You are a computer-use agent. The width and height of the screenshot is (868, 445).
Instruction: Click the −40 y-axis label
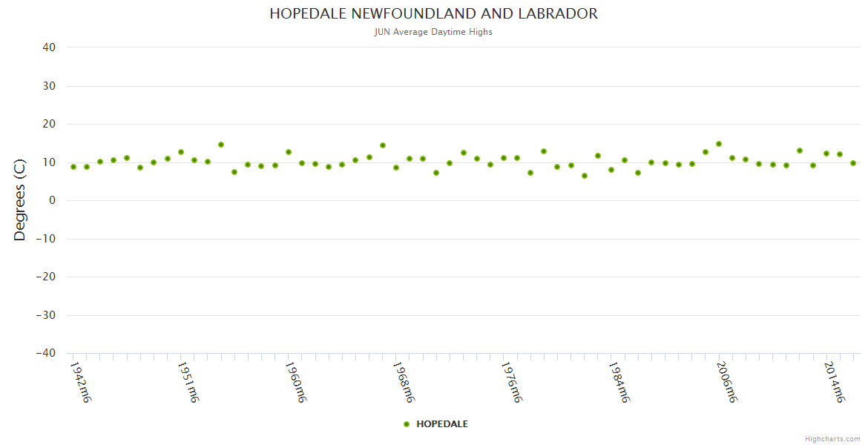(x=45, y=354)
